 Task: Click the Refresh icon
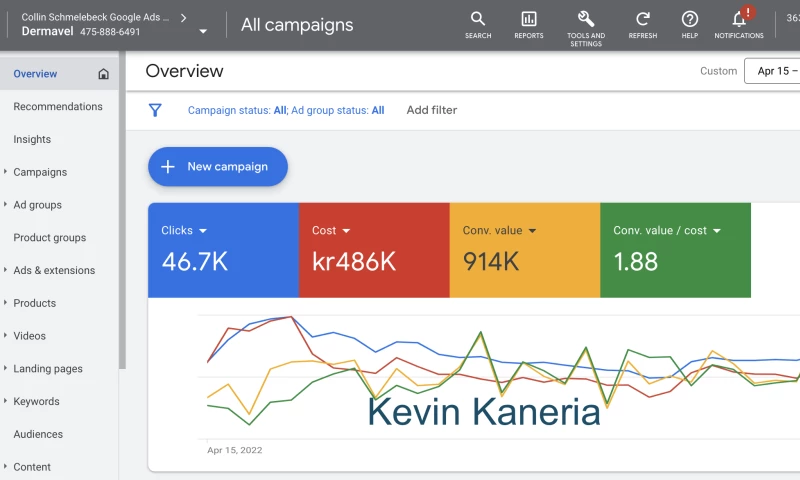point(643,20)
